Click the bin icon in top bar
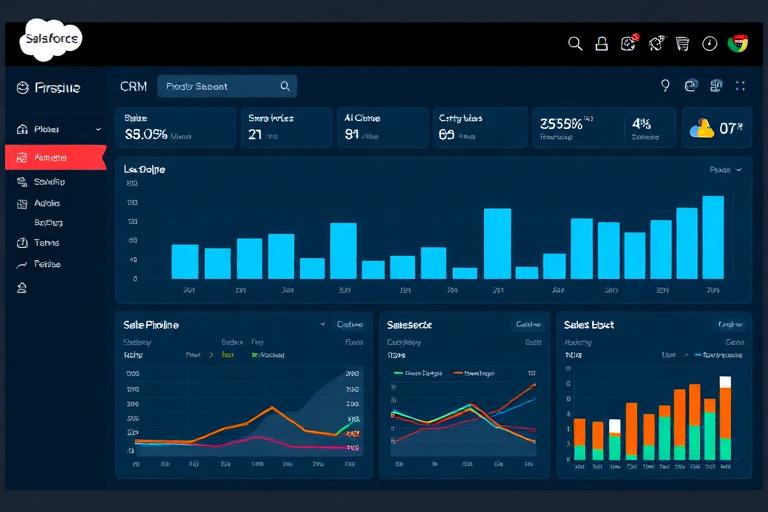The image size is (768, 512). 682,44
